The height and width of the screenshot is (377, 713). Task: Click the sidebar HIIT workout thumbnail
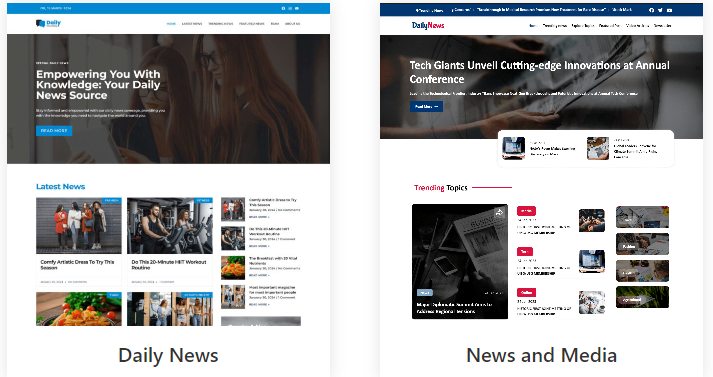[x=233, y=238]
